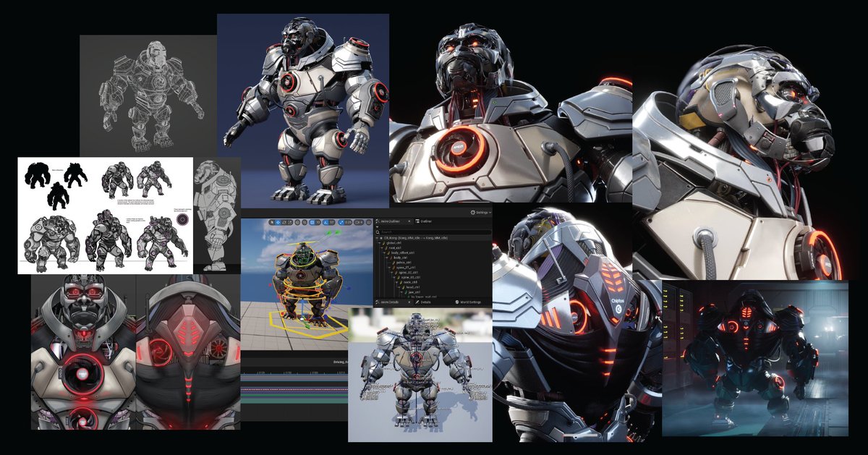Open the World Settings tab
868x455 pixels.
pyautogui.click(x=469, y=302)
